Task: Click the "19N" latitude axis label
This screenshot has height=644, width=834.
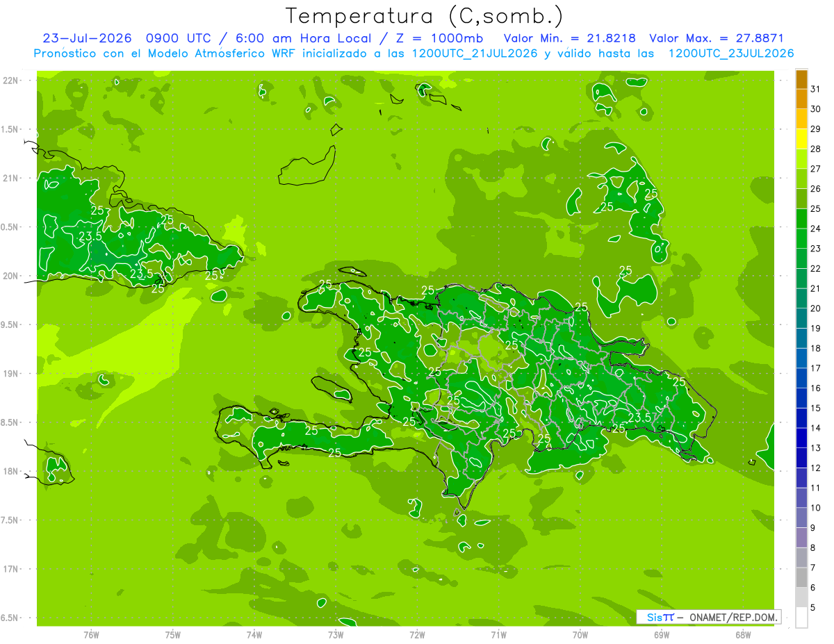Action: pos(11,373)
